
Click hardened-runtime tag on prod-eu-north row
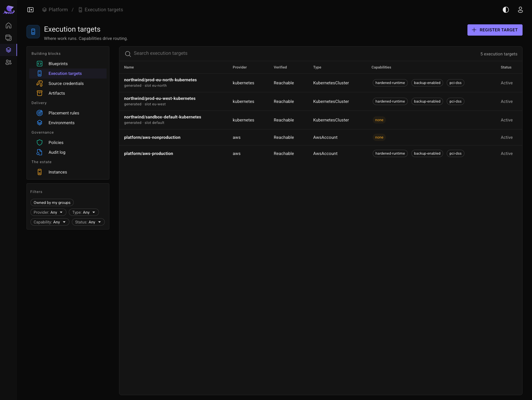pos(390,83)
